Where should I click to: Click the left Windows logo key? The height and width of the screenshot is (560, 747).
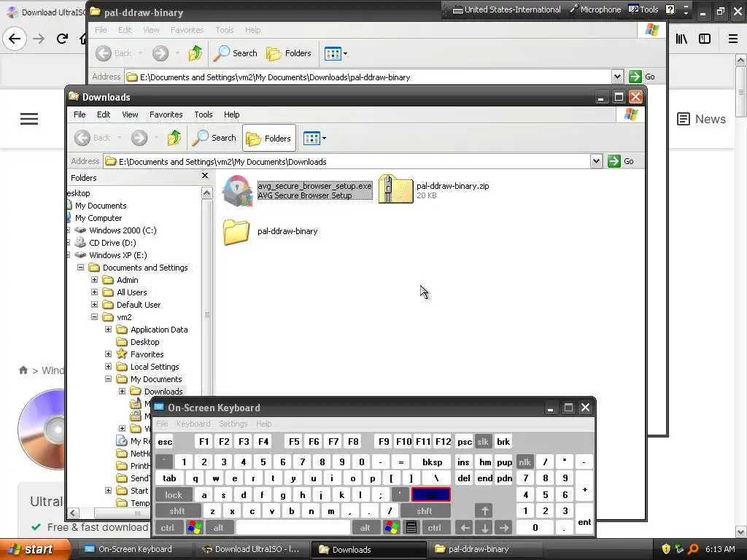pyautogui.click(x=194, y=528)
